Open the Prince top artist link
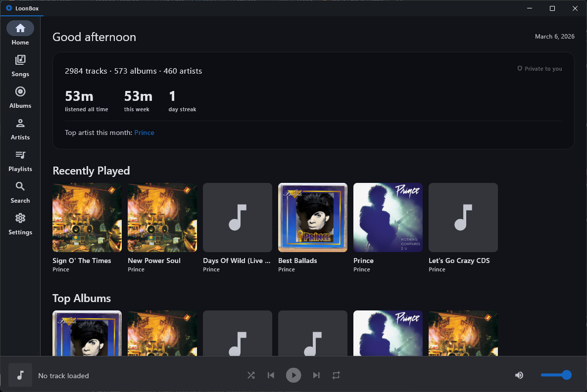Image resolution: width=587 pixels, height=392 pixels. click(144, 132)
